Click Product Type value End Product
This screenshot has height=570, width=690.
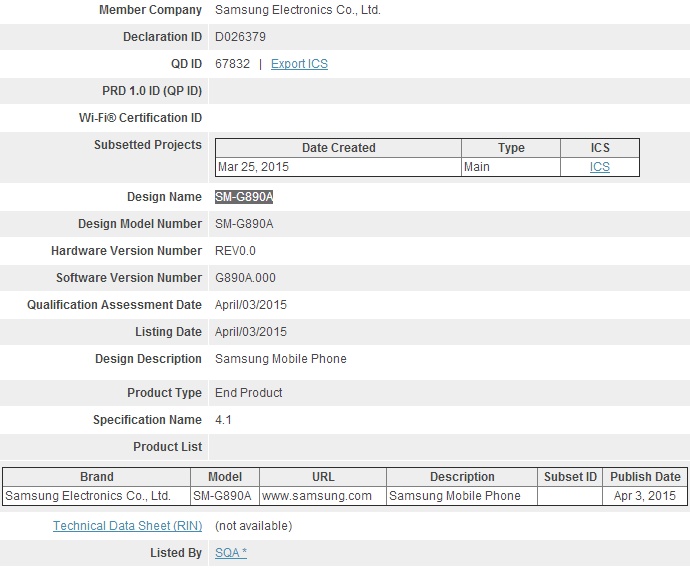249,393
